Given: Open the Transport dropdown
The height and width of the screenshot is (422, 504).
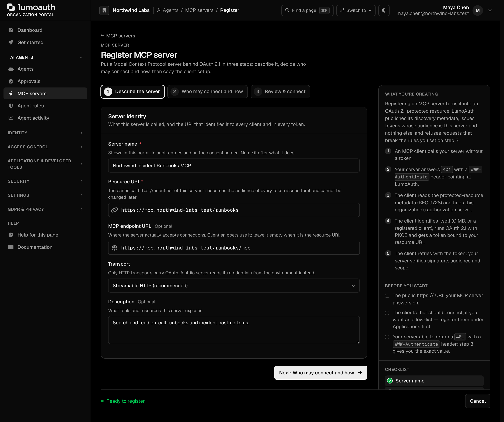Looking at the screenshot, I should pos(234,286).
